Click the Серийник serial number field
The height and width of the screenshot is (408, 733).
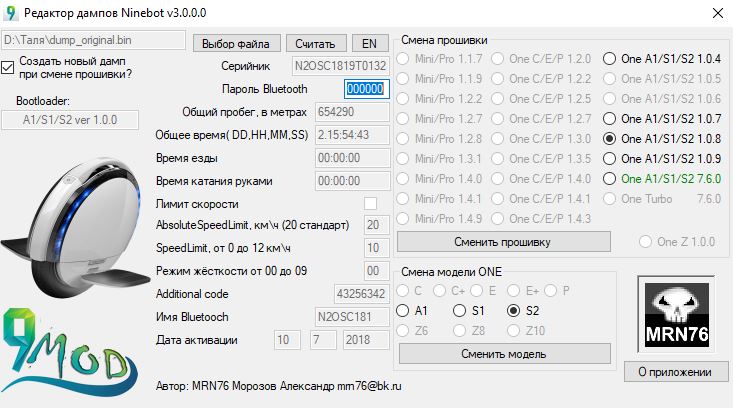pos(339,66)
